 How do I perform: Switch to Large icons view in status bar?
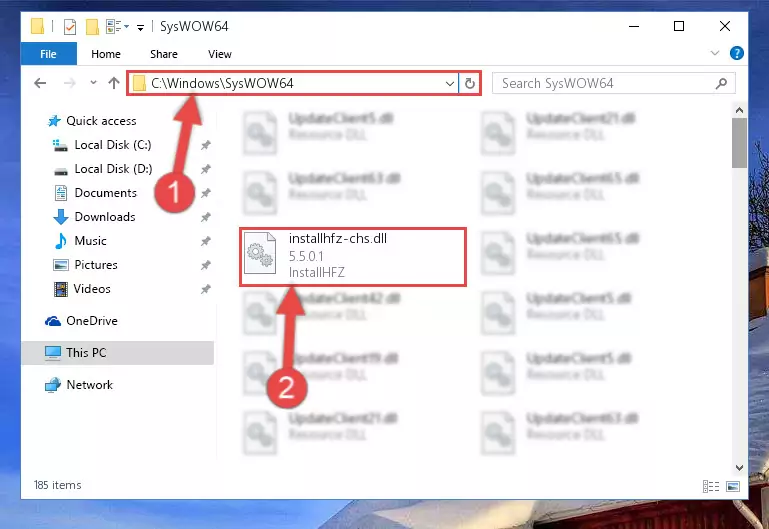(733, 486)
